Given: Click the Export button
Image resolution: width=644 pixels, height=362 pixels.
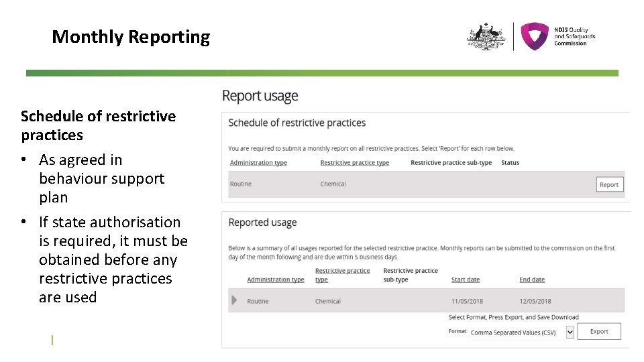Looking at the screenshot, I should click(599, 331).
